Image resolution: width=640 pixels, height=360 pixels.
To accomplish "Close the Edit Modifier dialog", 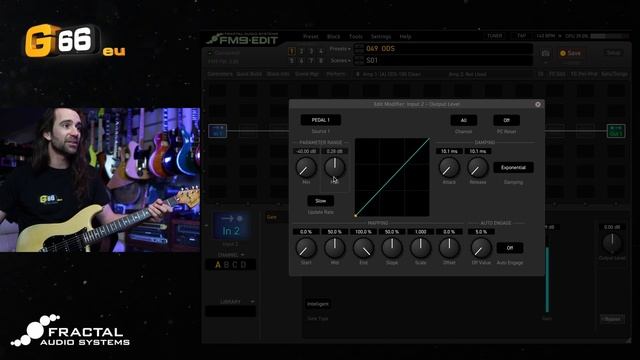I will tap(538, 104).
